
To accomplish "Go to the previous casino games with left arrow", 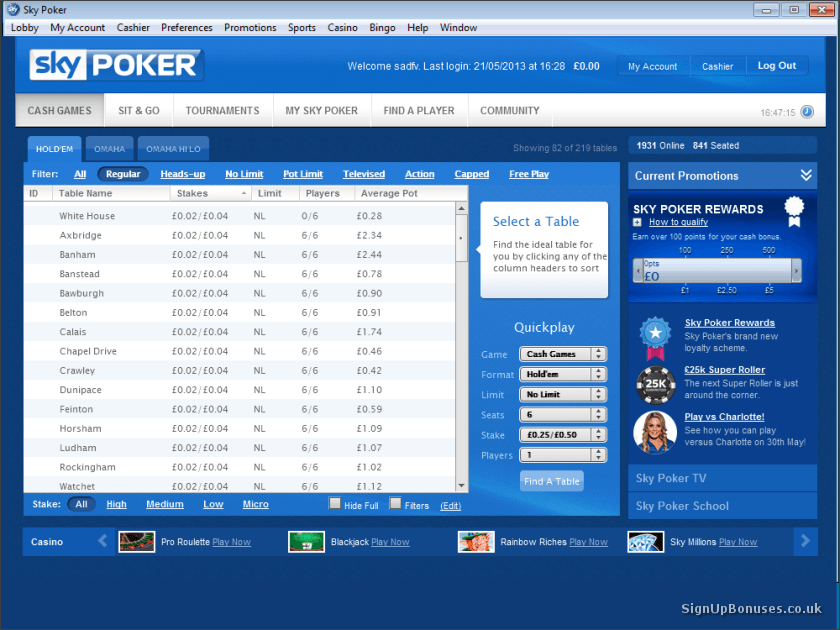I will click(x=102, y=541).
